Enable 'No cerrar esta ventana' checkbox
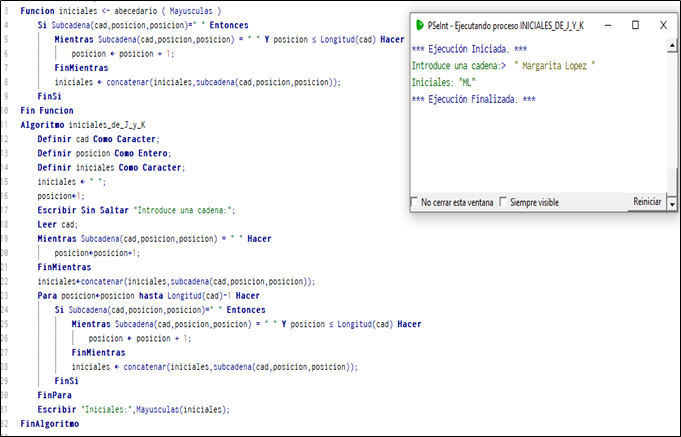 pyautogui.click(x=415, y=202)
